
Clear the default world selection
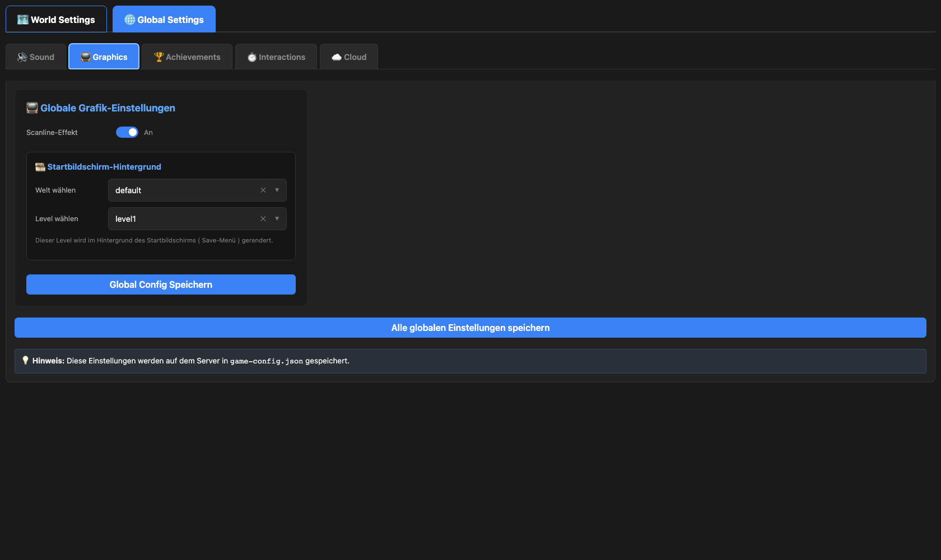click(x=263, y=190)
